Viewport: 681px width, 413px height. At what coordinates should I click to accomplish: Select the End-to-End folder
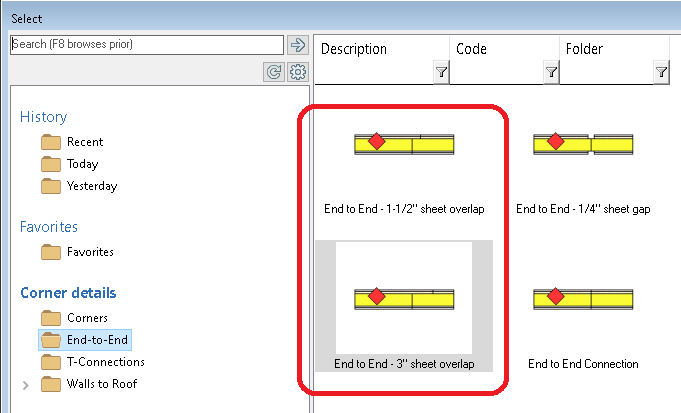[x=97, y=340]
